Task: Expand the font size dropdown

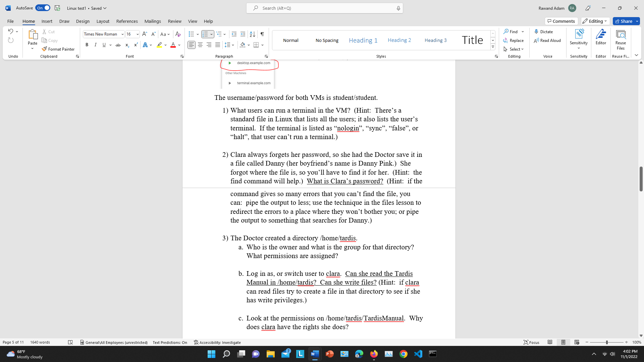Action: (138, 34)
